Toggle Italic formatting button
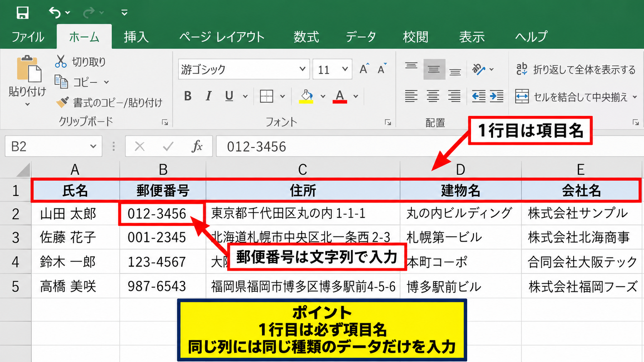Viewport: 644px width, 362px height. (x=208, y=96)
